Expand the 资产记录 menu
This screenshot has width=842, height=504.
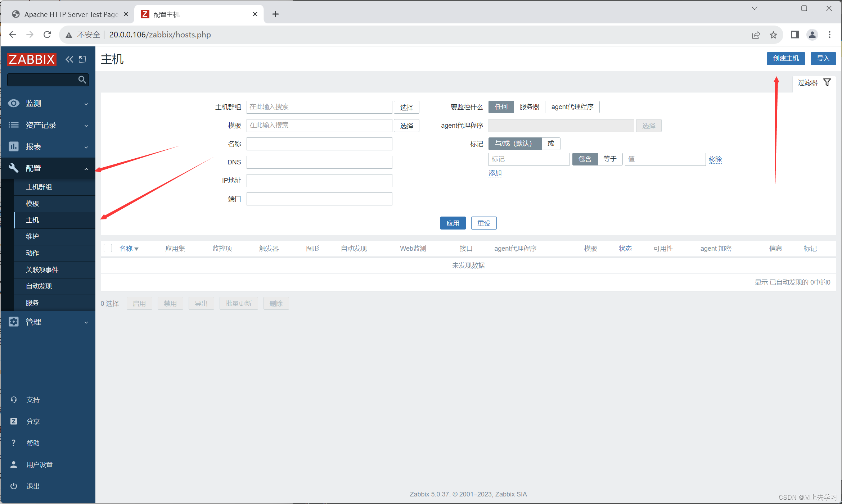86,126
